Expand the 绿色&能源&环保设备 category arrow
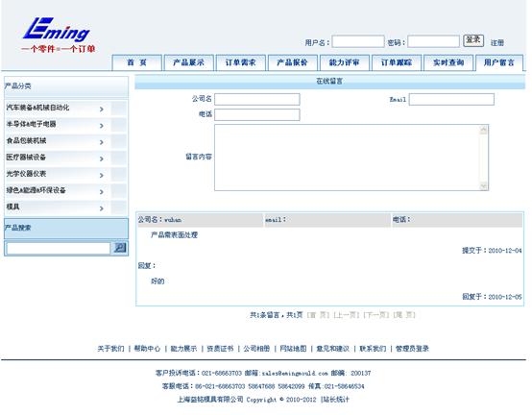Screen dimensions: 532x415 (x=102, y=192)
